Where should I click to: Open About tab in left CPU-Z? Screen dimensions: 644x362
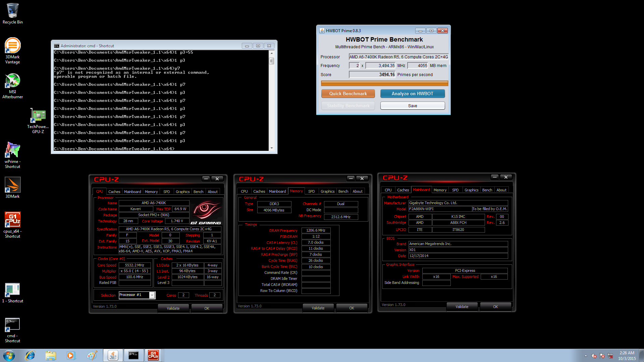click(213, 192)
